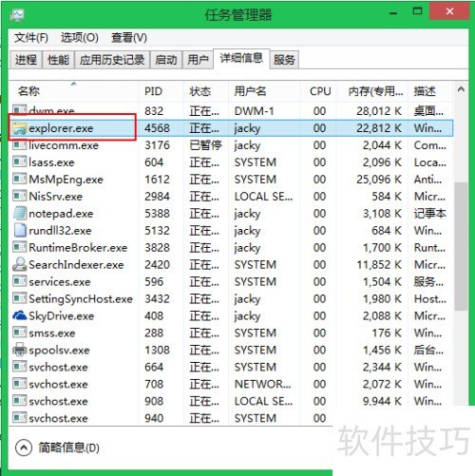Click the vertical scrollbar thumb
This screenshot has height=476, width=475.
point(461,246)
